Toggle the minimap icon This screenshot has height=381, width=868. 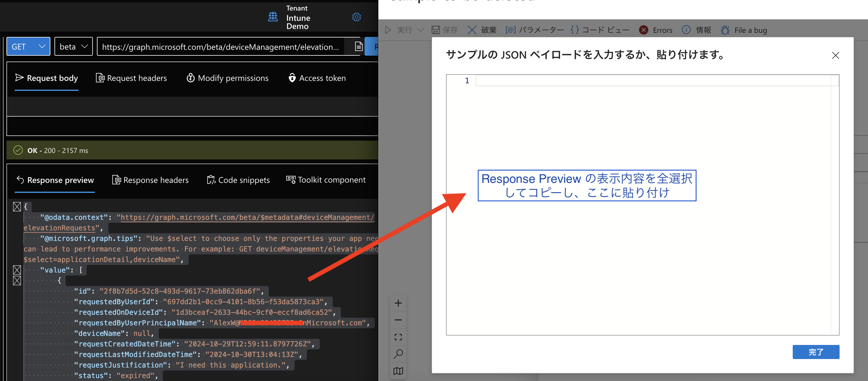tap(398, 371)
